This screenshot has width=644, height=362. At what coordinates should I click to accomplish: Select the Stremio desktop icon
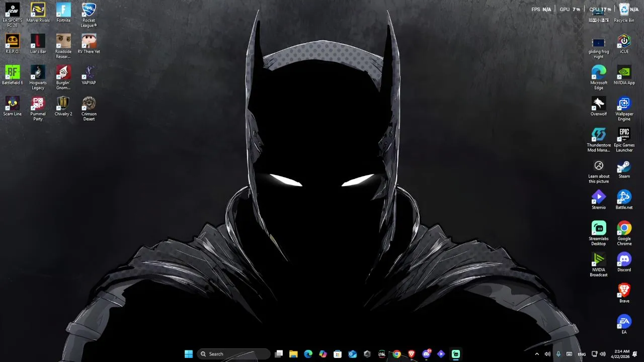pyautogui.click(x=599, y=200)
